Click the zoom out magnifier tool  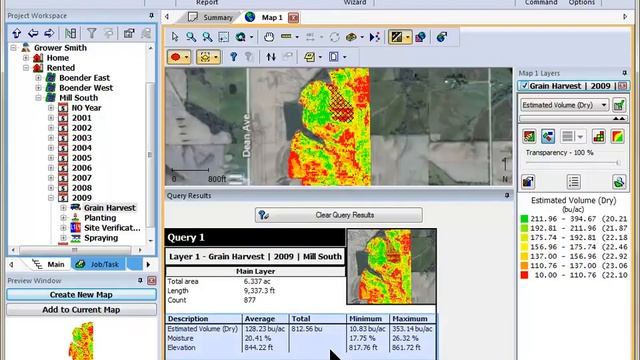click(x=207, y=37)
